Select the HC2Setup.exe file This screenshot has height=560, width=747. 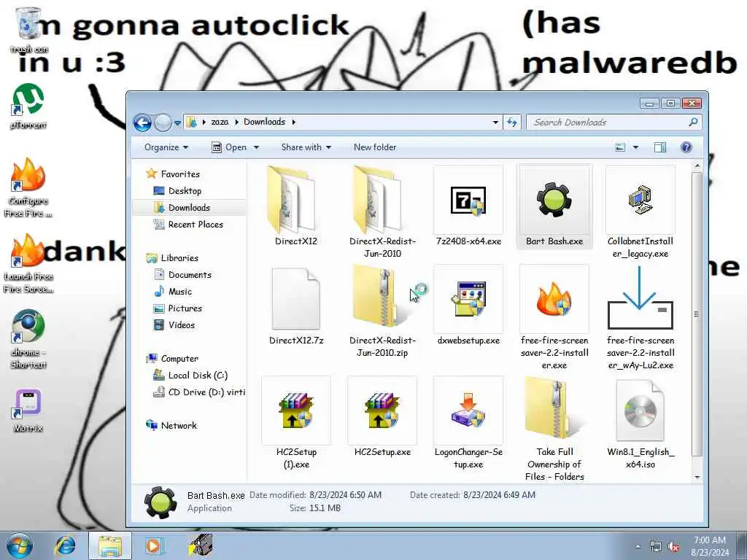[382, 416]
